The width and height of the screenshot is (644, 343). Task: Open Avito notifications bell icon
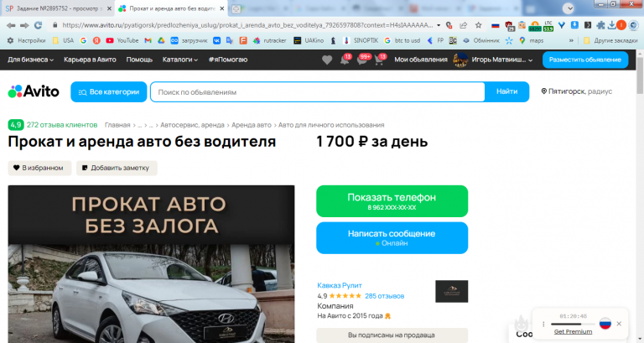[x=345, y=60]
